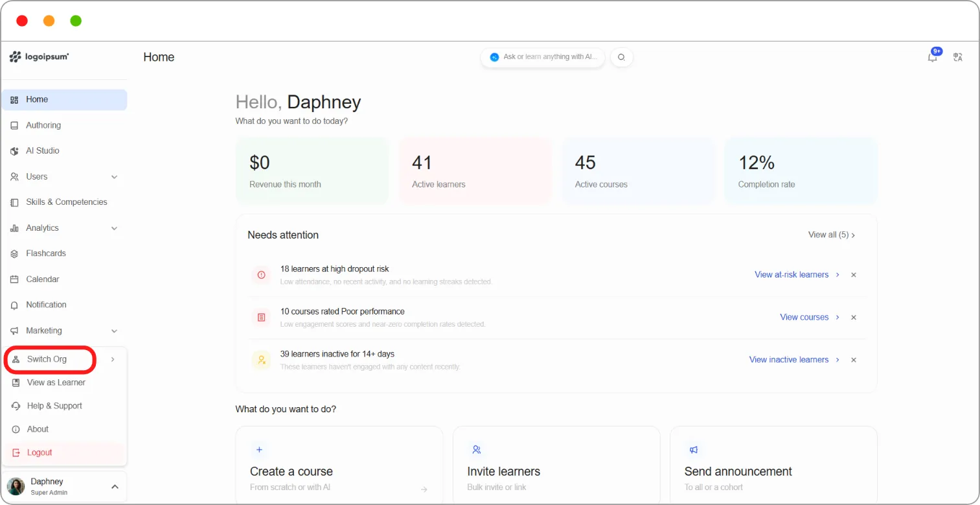Click the Active learners stat card
This screenshot has height=505, width=980.
tap(475, 170)
